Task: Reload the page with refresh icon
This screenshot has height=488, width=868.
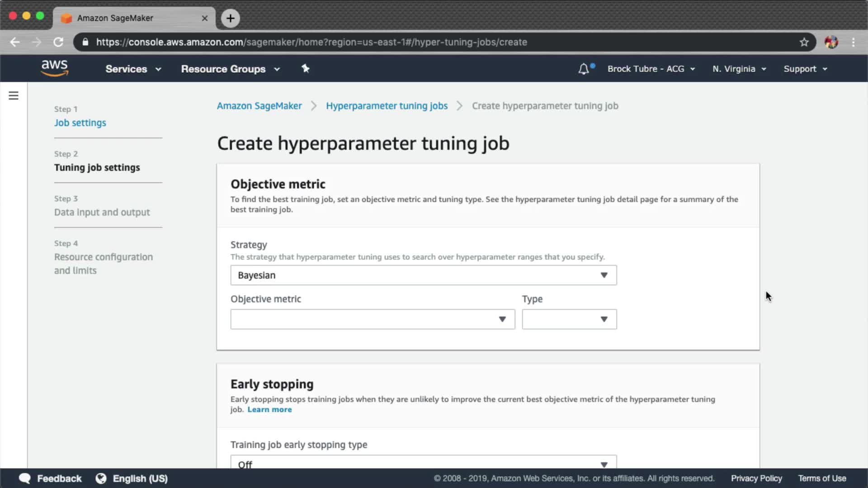Action: [58, 42]
